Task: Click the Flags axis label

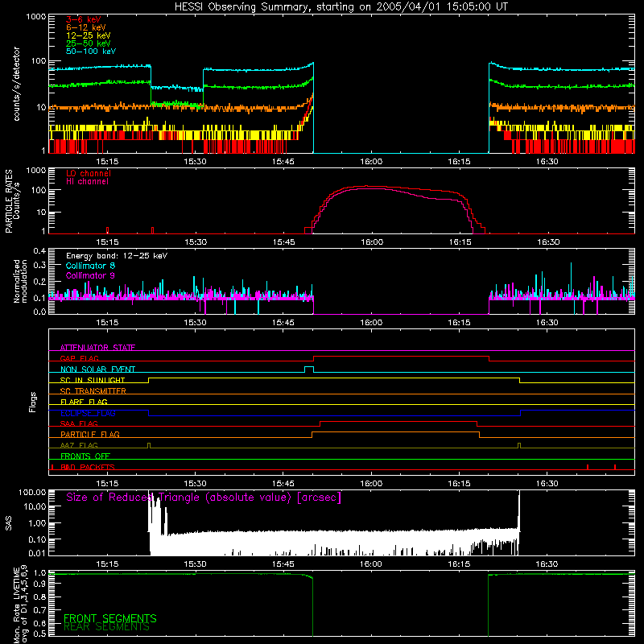Action: pyautogui.click(x=33, y=402)
